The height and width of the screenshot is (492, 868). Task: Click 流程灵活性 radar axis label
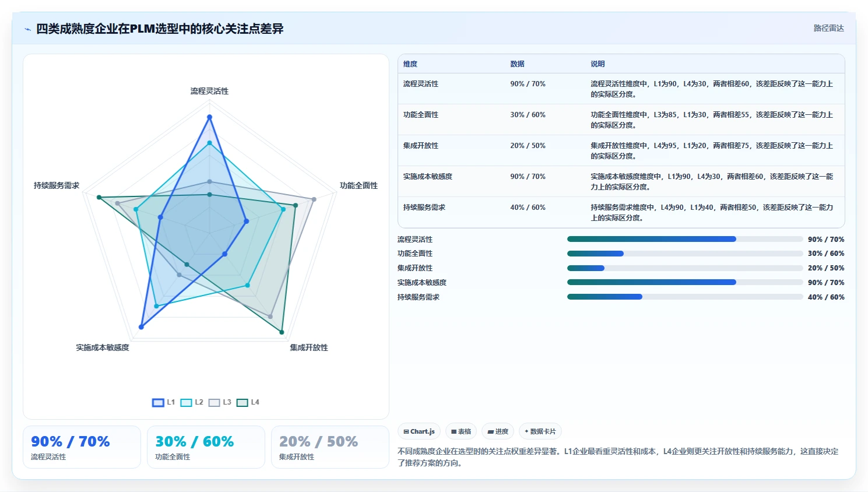click(209, 91)
